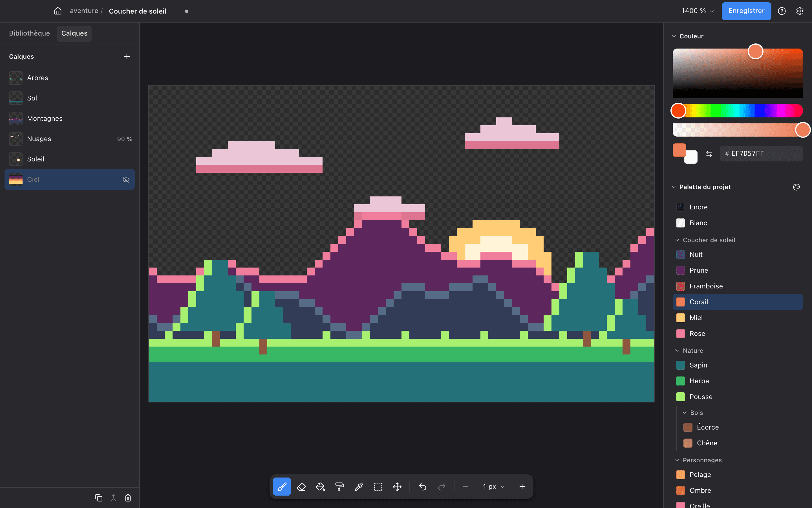This screenshot has height=508, width=812.
Task: Delete the selected layer
Action: (128, 498)
